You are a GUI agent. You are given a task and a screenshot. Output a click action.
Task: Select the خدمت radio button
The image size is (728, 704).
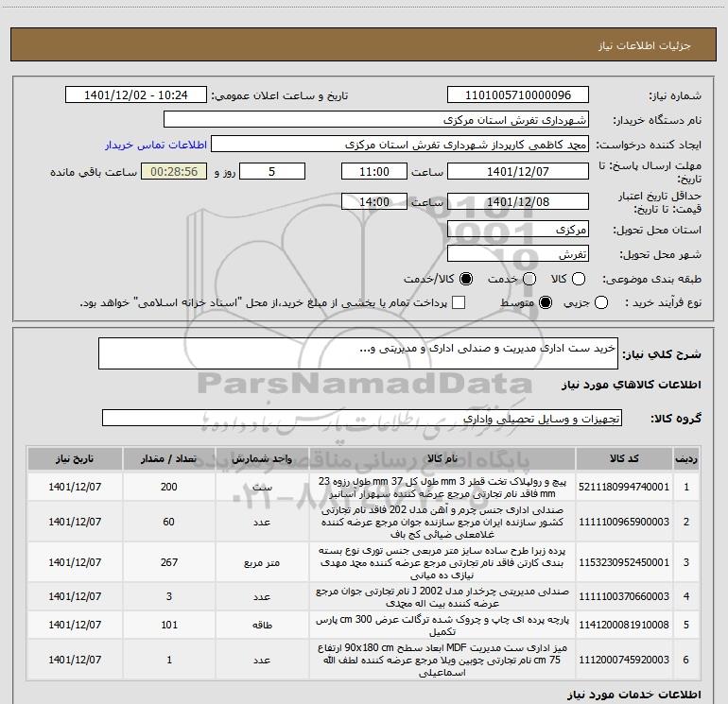pyautogui.click(x=529, y=279)
